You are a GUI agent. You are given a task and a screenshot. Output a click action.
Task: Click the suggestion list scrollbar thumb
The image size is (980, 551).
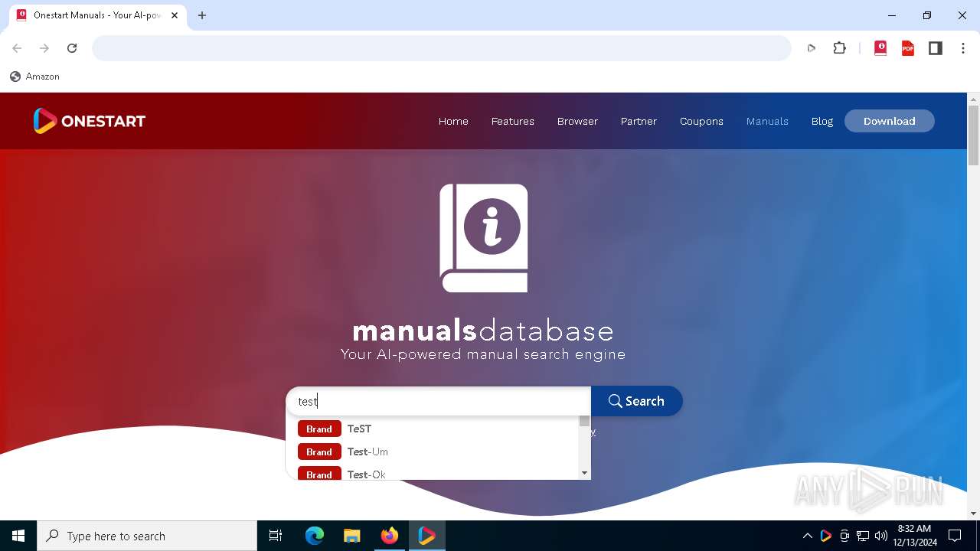click(585, 422)
